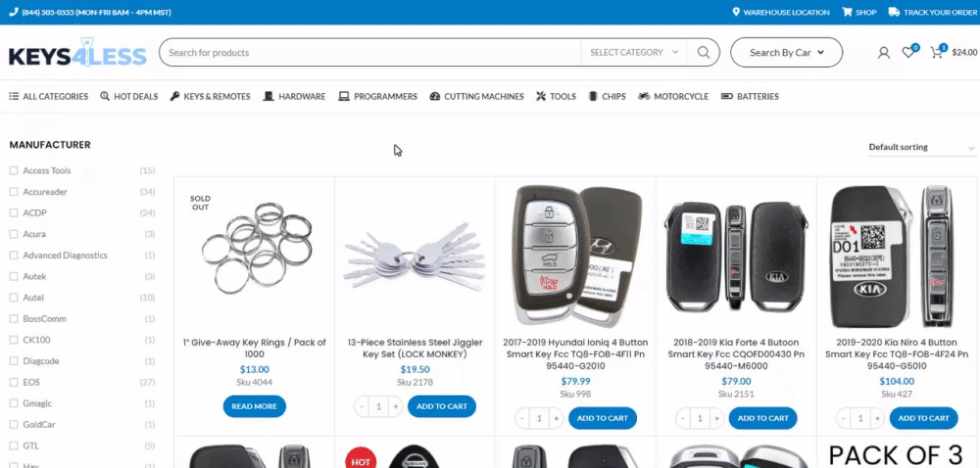Open the wishlist heart icon

(x=908, y=53)
